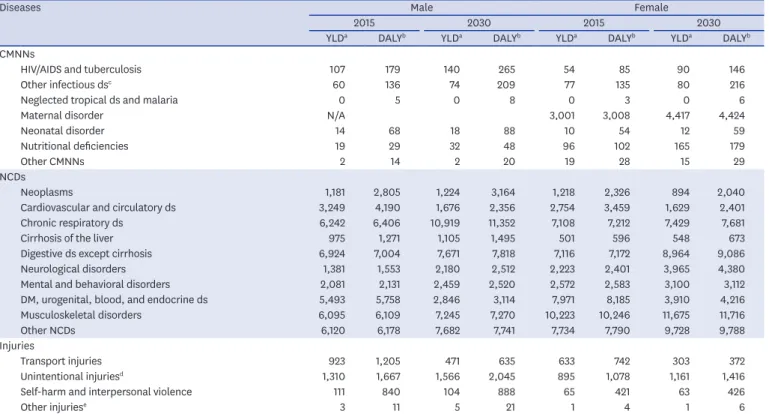Select the 'HIV/AIDS and tuberculosis' row label
Viewport: 769px width, 414px height.
81,70
